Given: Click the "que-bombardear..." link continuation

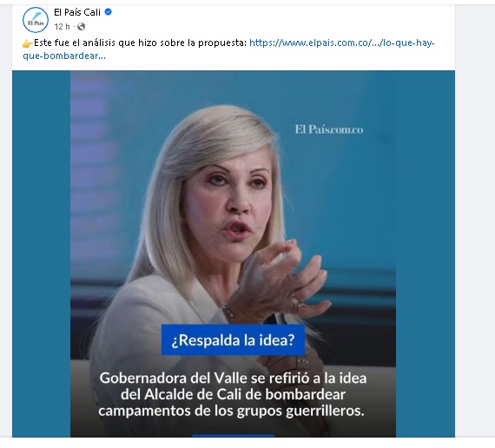Looking at the screenshot, I should coord(64,56).
